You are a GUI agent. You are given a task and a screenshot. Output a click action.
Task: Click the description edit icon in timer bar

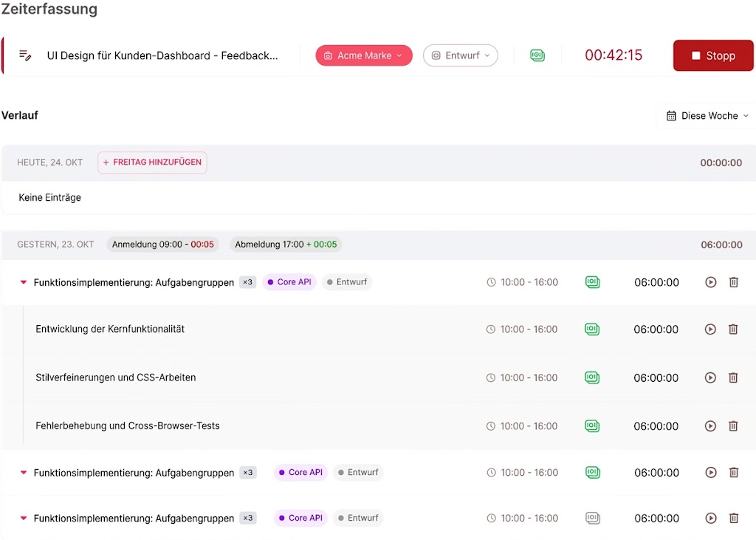coord(25,55)
